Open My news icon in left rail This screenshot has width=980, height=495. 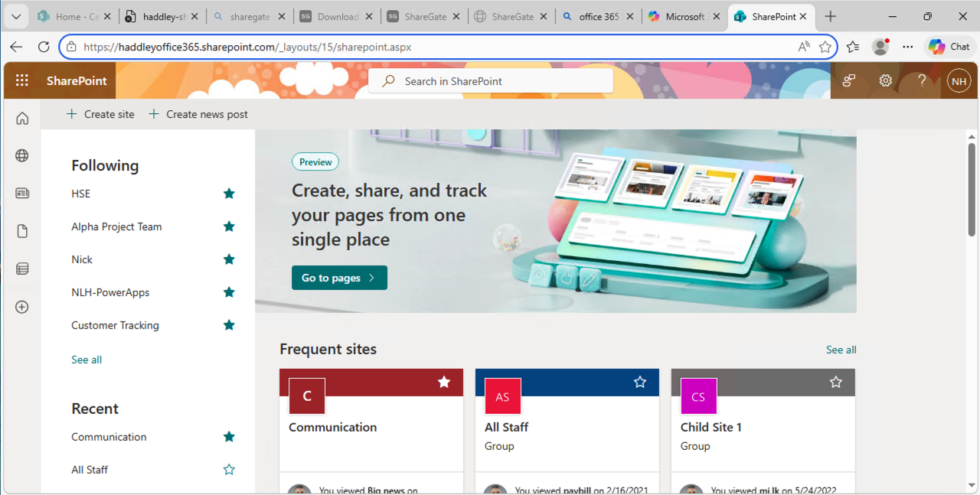pos(22,194)
